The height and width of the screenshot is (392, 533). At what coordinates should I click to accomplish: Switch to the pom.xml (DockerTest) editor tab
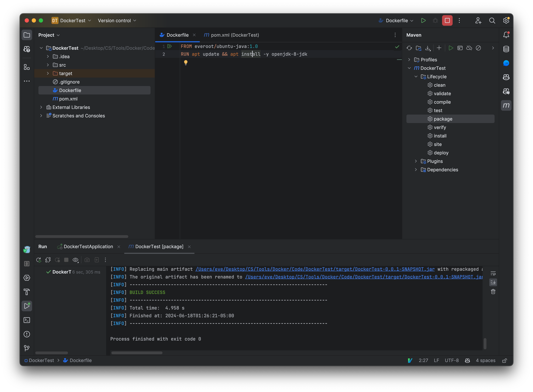pyautogui.click(x=231, y=35)
